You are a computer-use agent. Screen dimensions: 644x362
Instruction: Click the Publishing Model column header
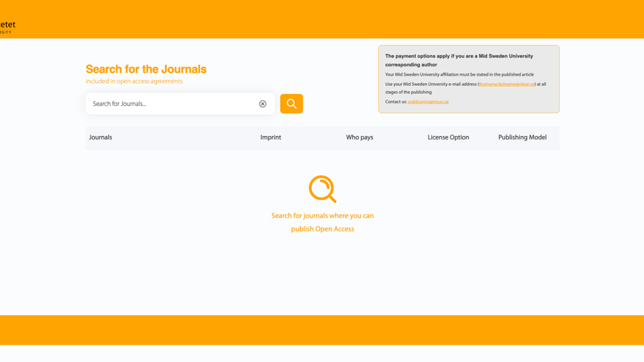tap(523, 137)
